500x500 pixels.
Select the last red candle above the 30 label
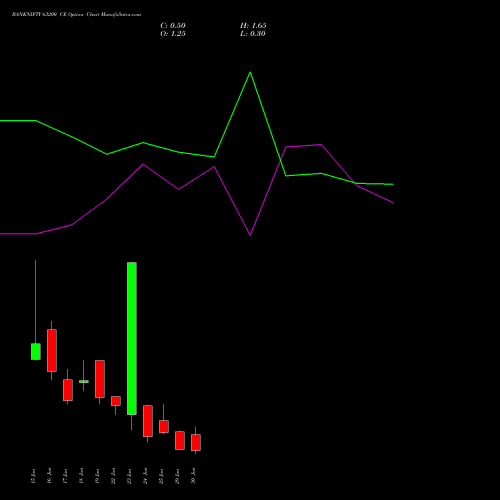coord(196,443)
